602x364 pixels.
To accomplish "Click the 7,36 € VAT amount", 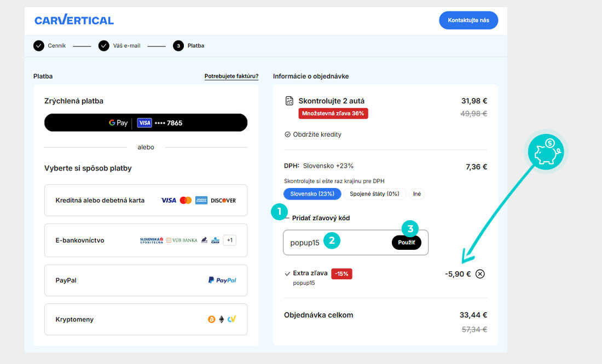I will coord(477,167).
